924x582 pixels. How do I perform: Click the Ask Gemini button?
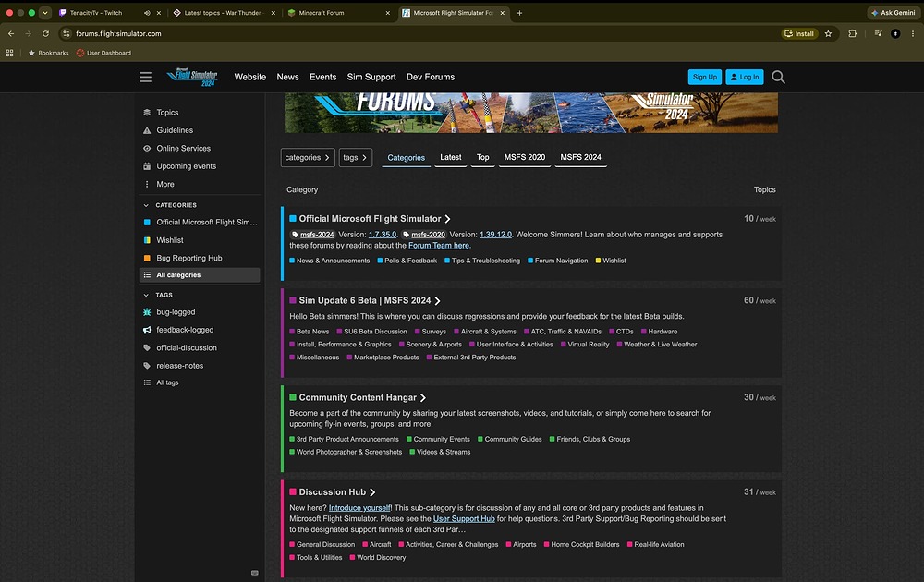(894, 12)
